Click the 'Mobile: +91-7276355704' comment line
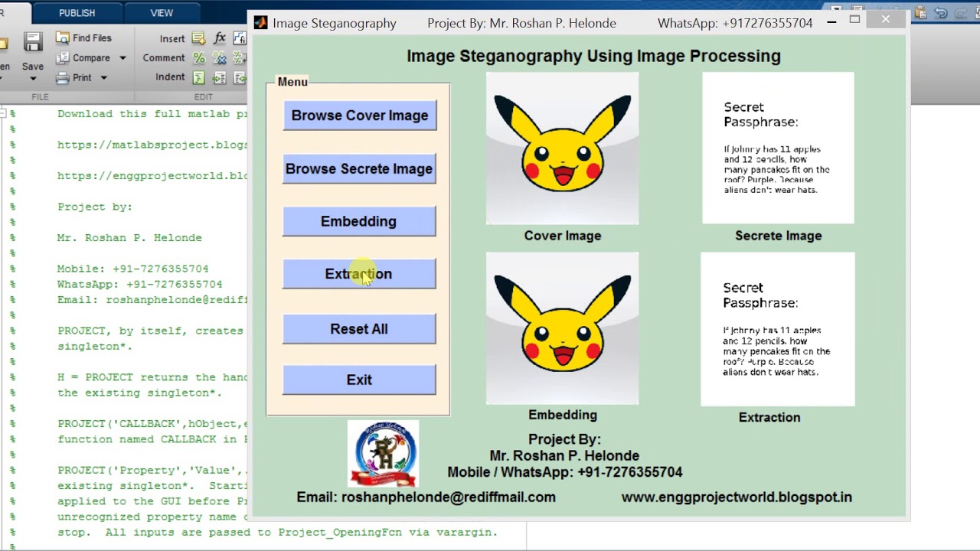The image size is (980, 551). tap(132, 269)
